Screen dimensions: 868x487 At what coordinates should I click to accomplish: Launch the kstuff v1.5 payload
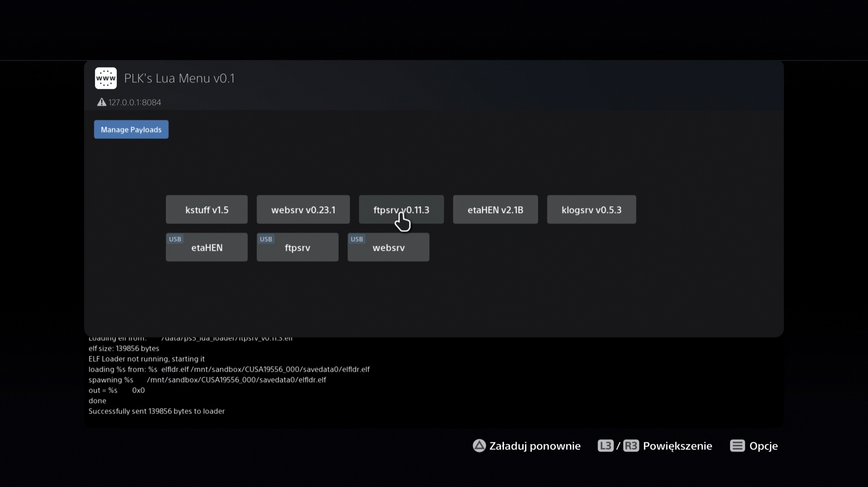(x=207, y=210)
